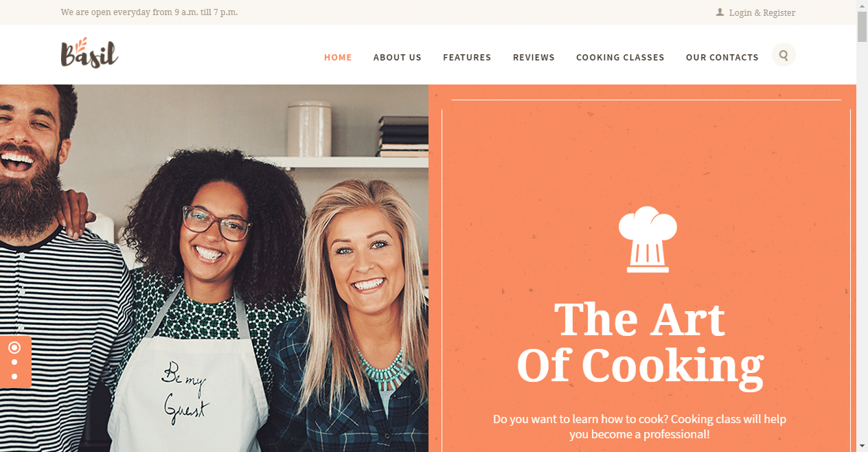Image resolution: width=868 pixels, height=452 pixels.
Task: Click the "The Art Of Cooking" heading
Action: pyautogui.click(x=640, y=342)
